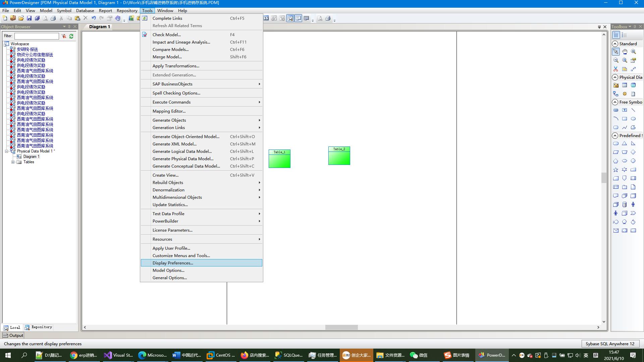Image resolution: width=644 pixels, height=362 pixels.
Task: Collapse the Free Symbols toolbox section
Action: pyautogui.click(x=615, y=102)
